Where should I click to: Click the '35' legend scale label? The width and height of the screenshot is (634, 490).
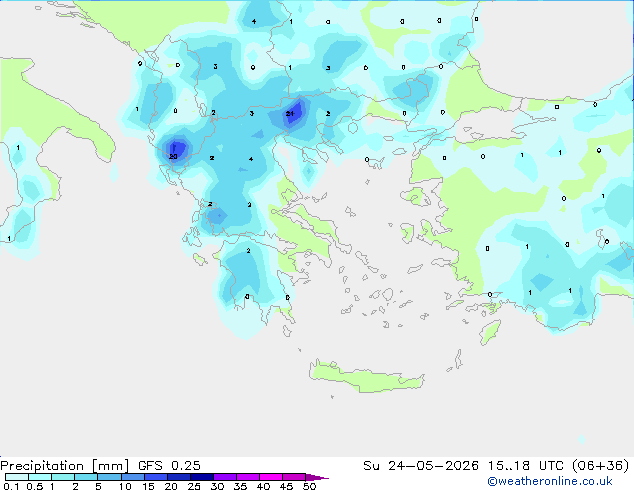click(241, 486)
